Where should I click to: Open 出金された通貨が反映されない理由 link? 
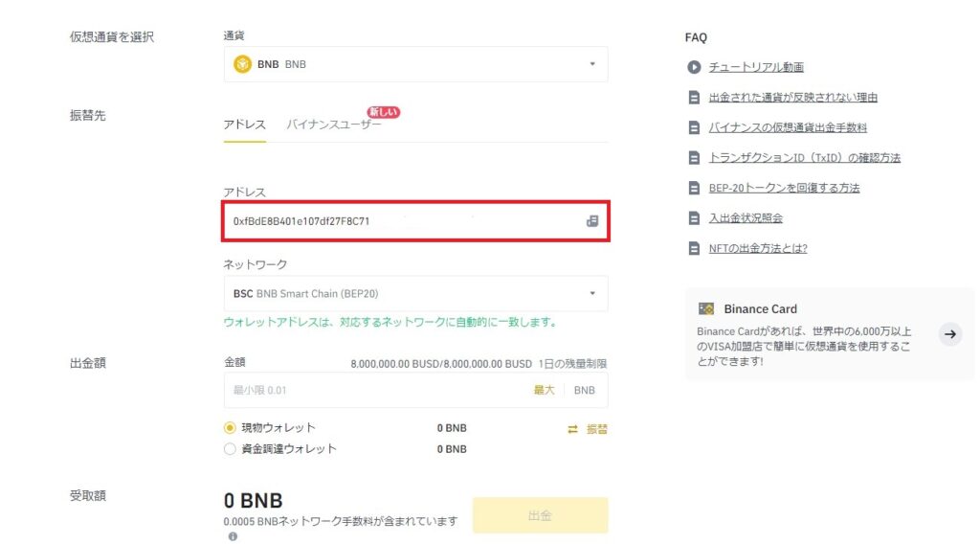tap(793, 97)
